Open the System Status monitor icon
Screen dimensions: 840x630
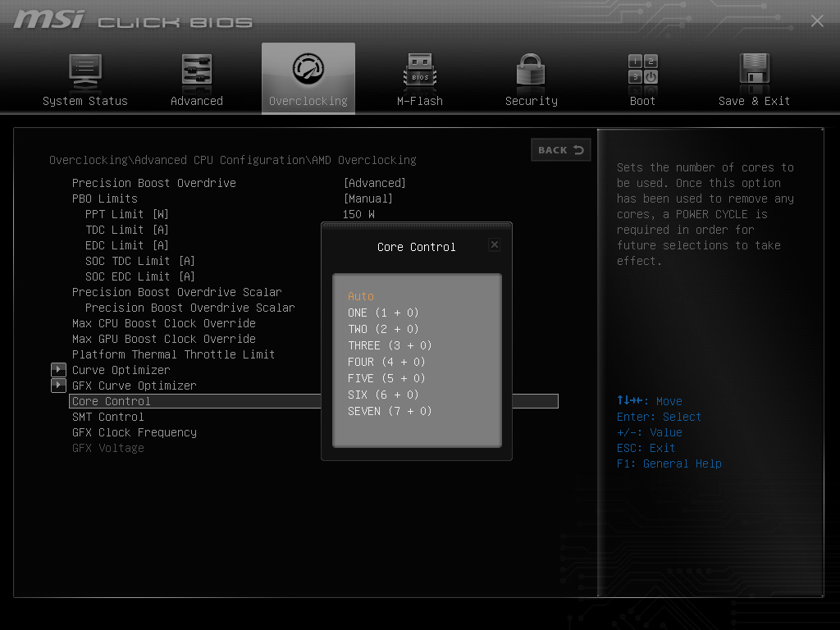pos(85,72)
